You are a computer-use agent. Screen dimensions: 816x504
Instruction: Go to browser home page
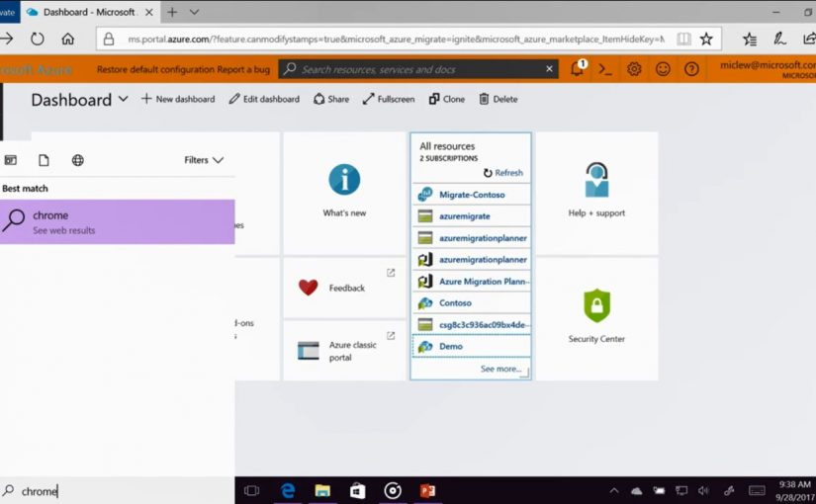(x=67, y=39)
